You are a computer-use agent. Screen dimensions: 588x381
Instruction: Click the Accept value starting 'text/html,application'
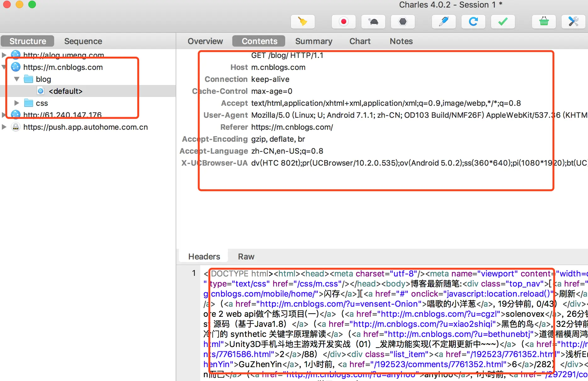point(386,103)
